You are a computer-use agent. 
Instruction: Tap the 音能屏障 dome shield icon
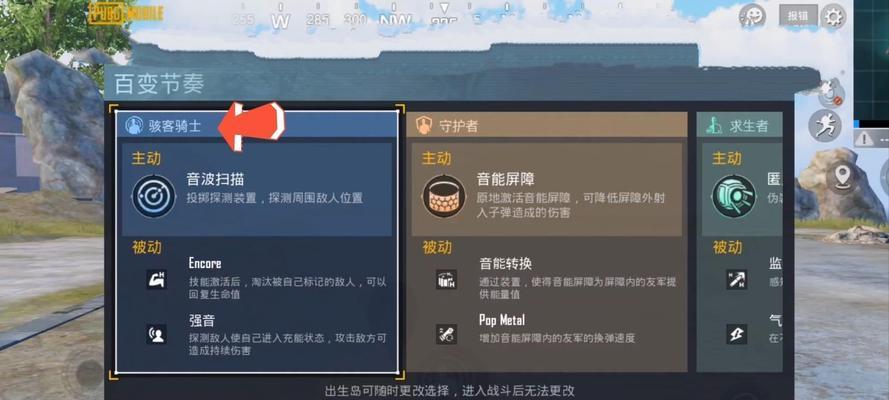443,196
